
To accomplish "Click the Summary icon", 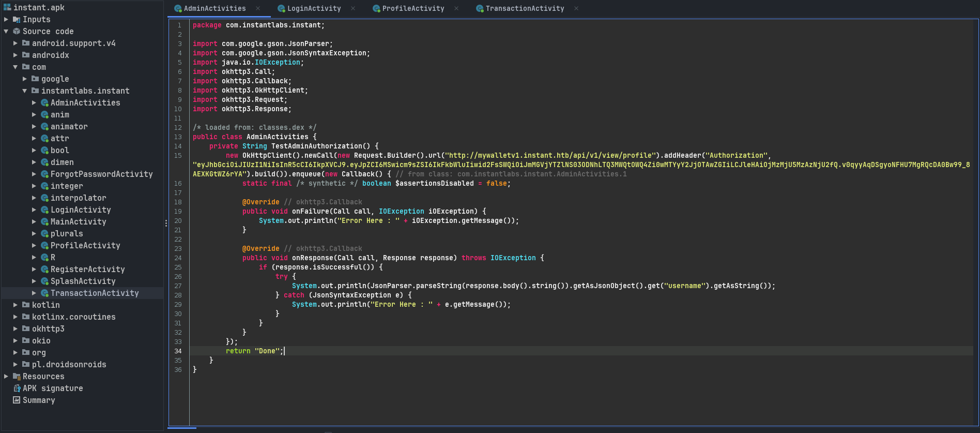I will coord(17,400).
